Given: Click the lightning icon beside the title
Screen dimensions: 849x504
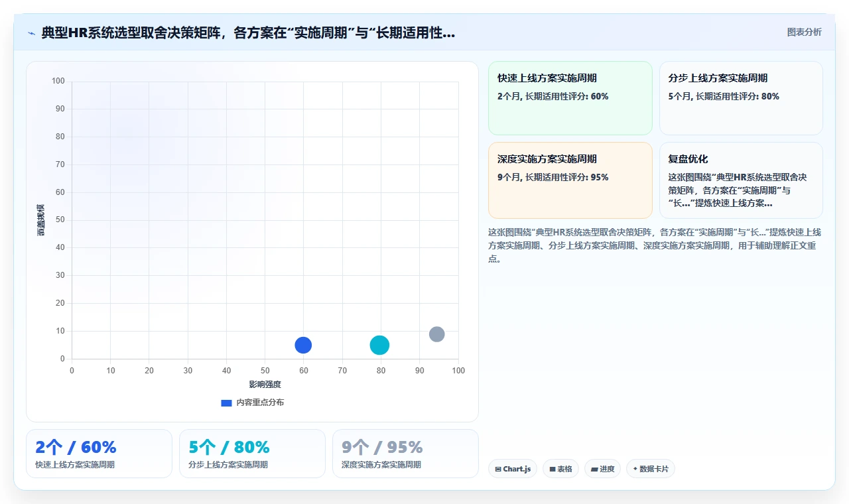Looking at the screenshot, I should (x=31, y=33).
